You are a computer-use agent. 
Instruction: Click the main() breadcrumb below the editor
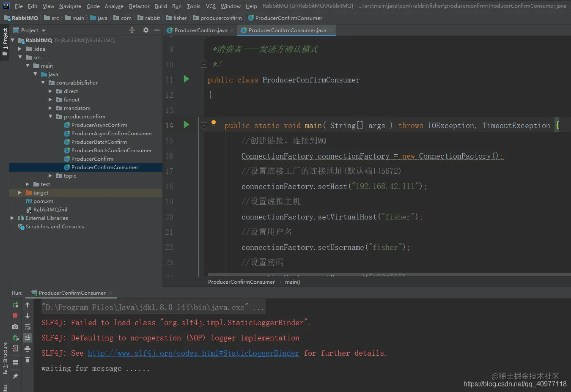292,282
